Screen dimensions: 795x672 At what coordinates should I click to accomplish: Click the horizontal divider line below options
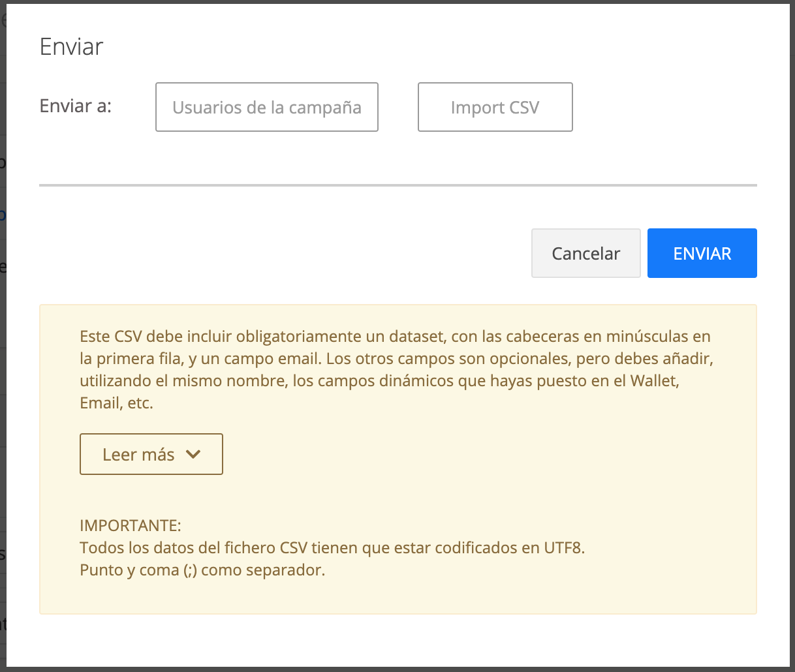point(397,185)
